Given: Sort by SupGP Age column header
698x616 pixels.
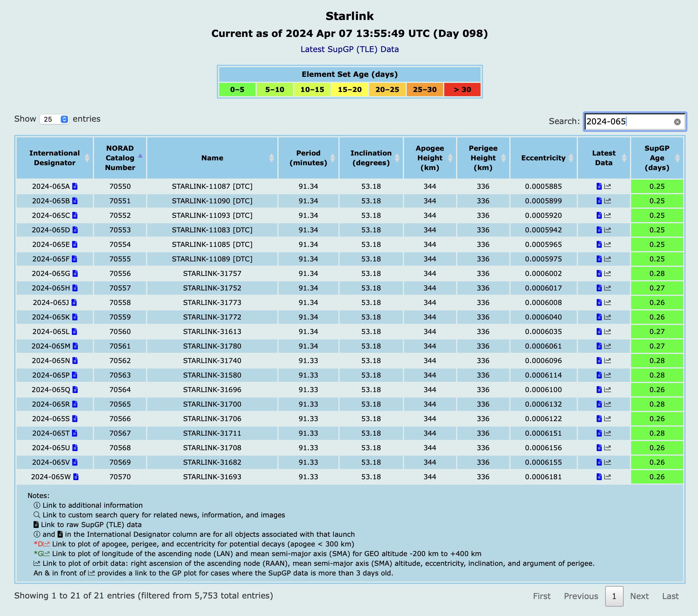Looking at the screenshot, I should click(x=657, y=158).
